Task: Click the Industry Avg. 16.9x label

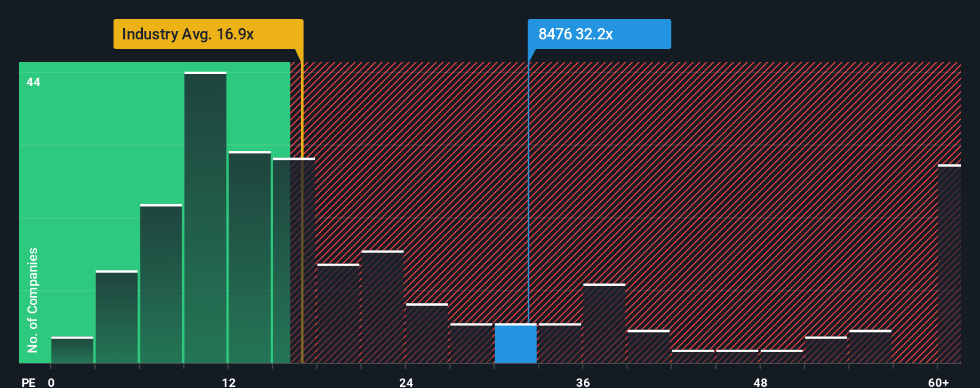Action: click(208, 34)
